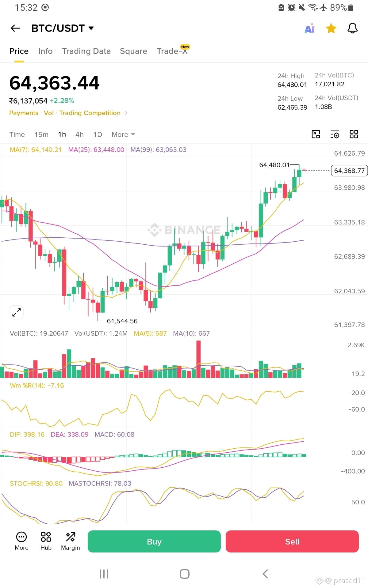Expand tags with the chevron arrow
This screenshot has height=588, width=368.
click(126, 113)
